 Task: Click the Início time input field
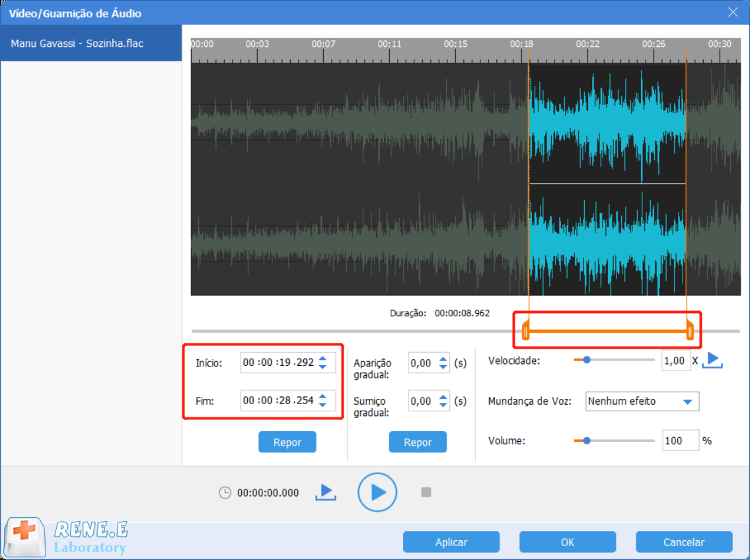287,362
